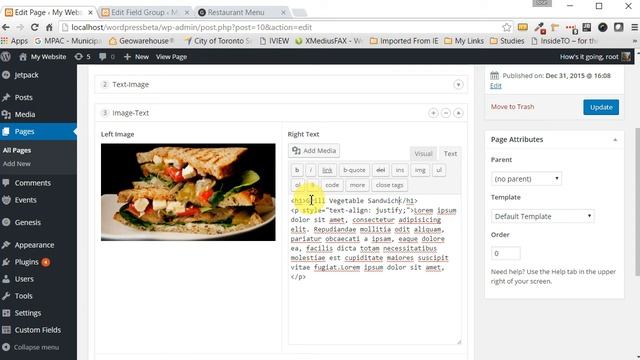The image size is (640, 360).
Task: Switch to Restaurant Menu browser tab
Action: click(x=242, y=12)
